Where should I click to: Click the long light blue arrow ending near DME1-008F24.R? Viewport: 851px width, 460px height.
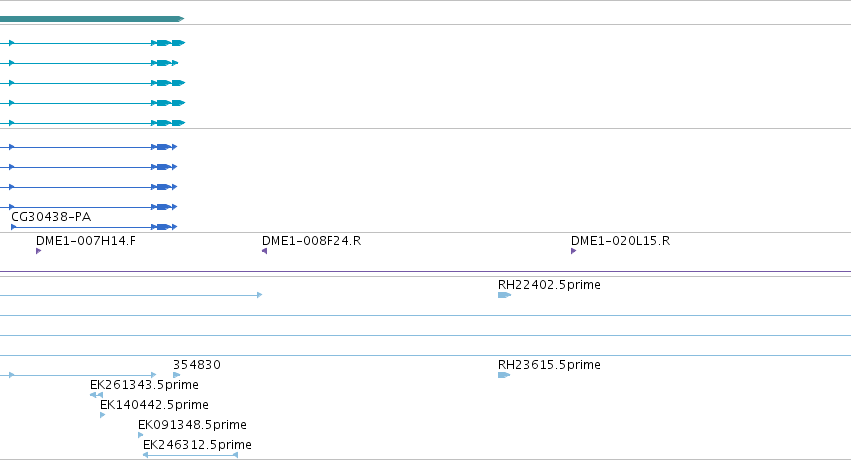coord(131,295)
